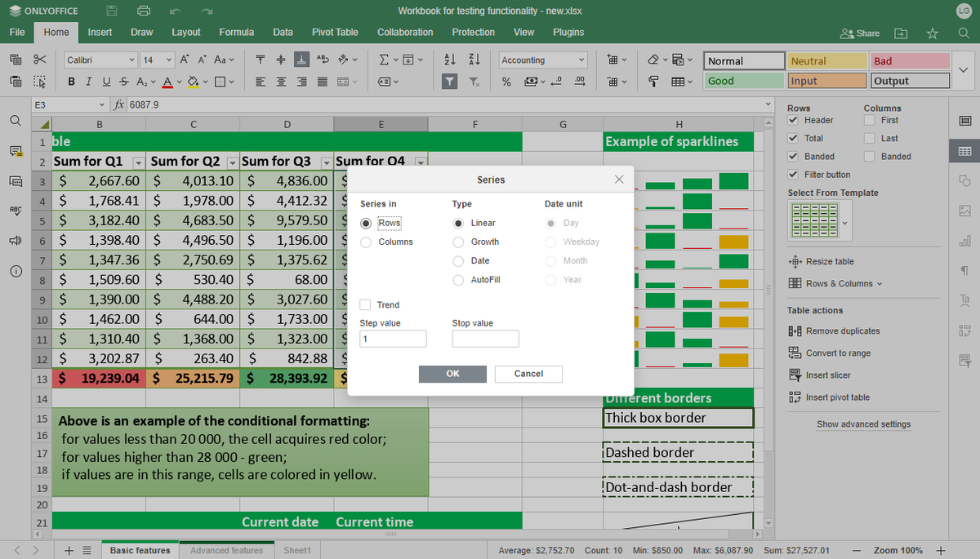Image resolution: width=980 pixels, height=559 pixels.
Task: Open the File menu
Action: (17, 32)
